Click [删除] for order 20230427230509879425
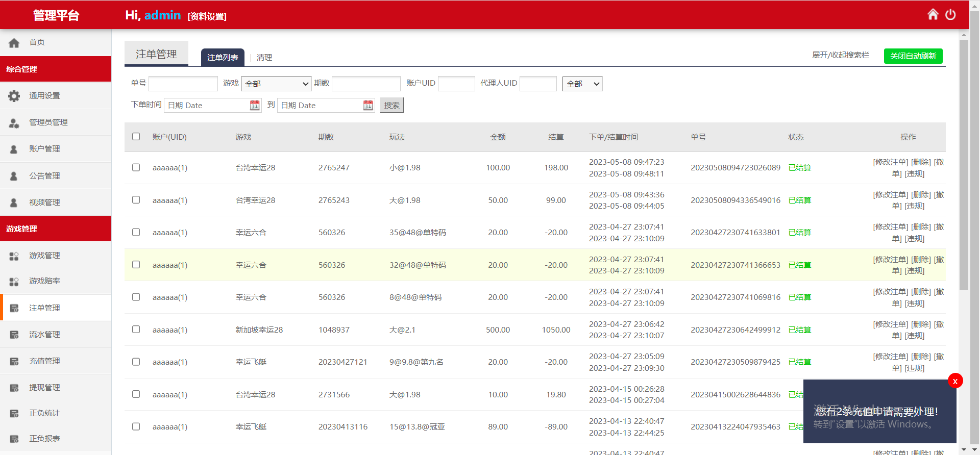The width and height of the screenshot is (980, 455). (921, 357)
